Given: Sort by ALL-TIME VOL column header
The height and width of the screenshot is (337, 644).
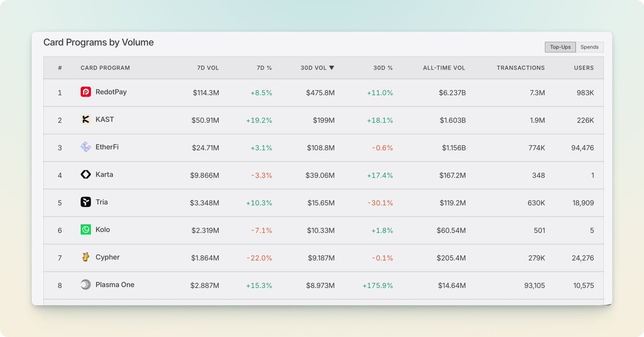Looking at the screenshot, I should [444, 68].
